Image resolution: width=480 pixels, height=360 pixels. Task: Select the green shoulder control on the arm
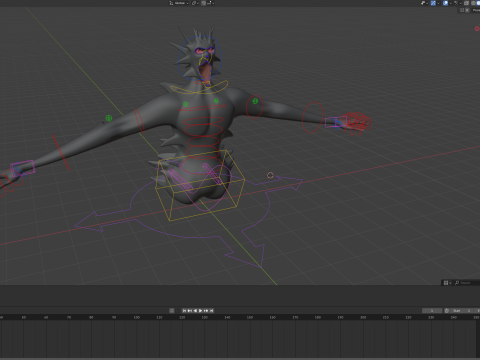255,101
